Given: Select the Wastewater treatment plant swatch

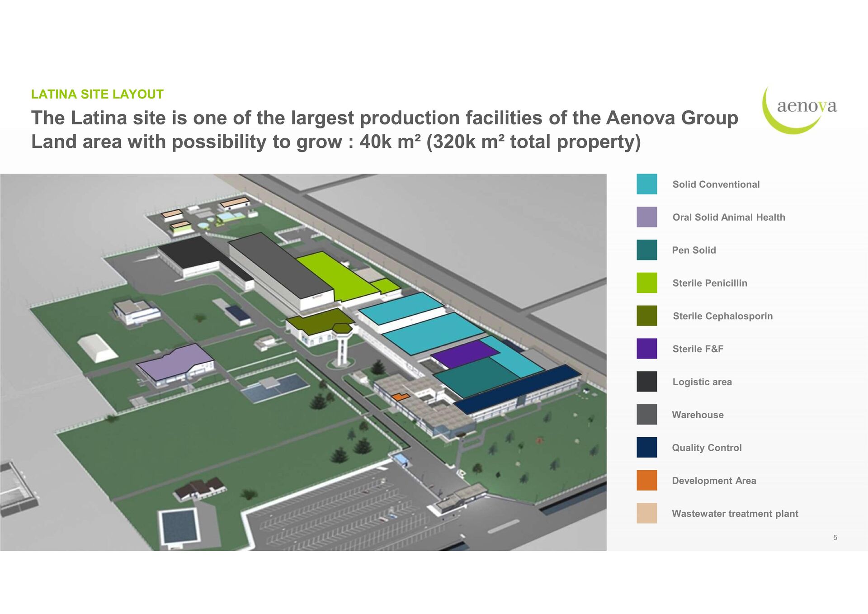Looking at the screenshot, I should 646,513.
